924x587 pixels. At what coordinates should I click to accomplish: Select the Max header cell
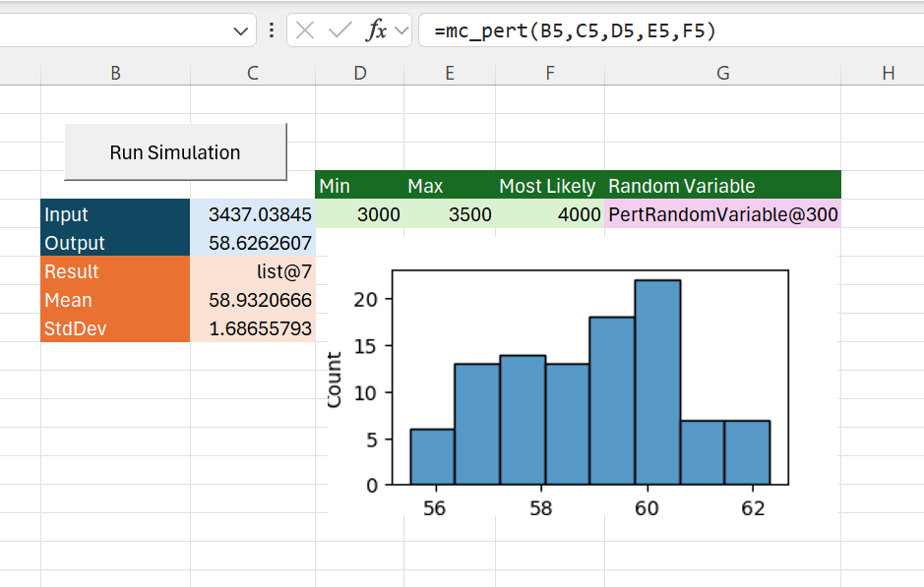click(x=450, y=185)
